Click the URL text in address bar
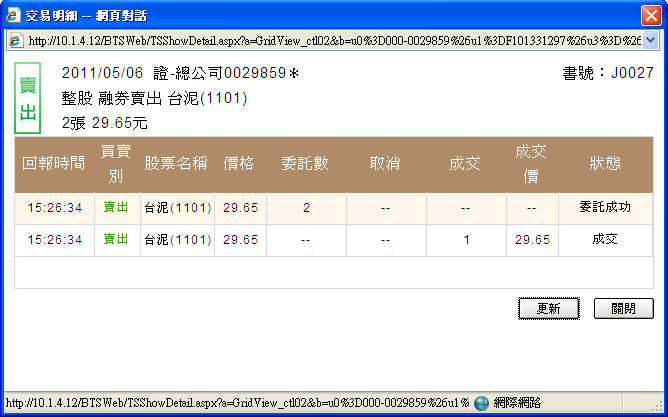Image resolution: width=668 pixels, height=417 pixels. (335, 41)
